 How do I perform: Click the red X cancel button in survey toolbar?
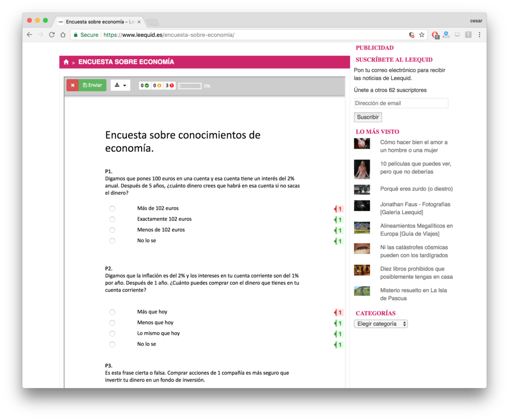(x=73, y=85)
